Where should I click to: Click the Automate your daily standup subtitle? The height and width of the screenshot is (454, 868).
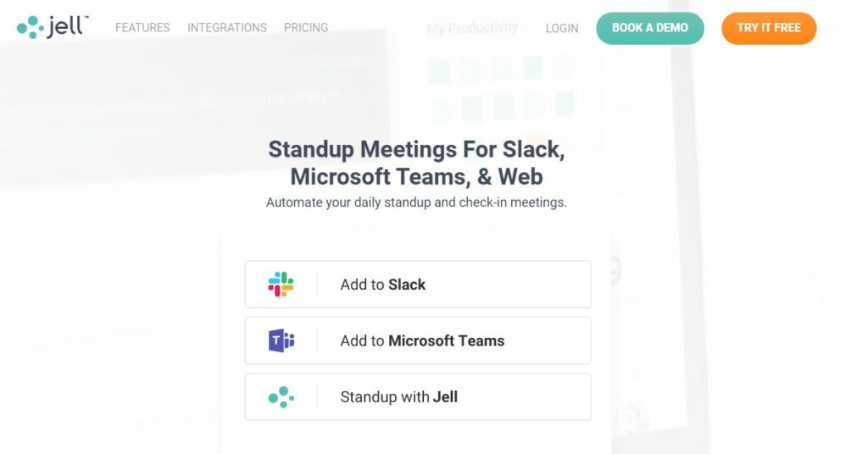tap(416, 202)
